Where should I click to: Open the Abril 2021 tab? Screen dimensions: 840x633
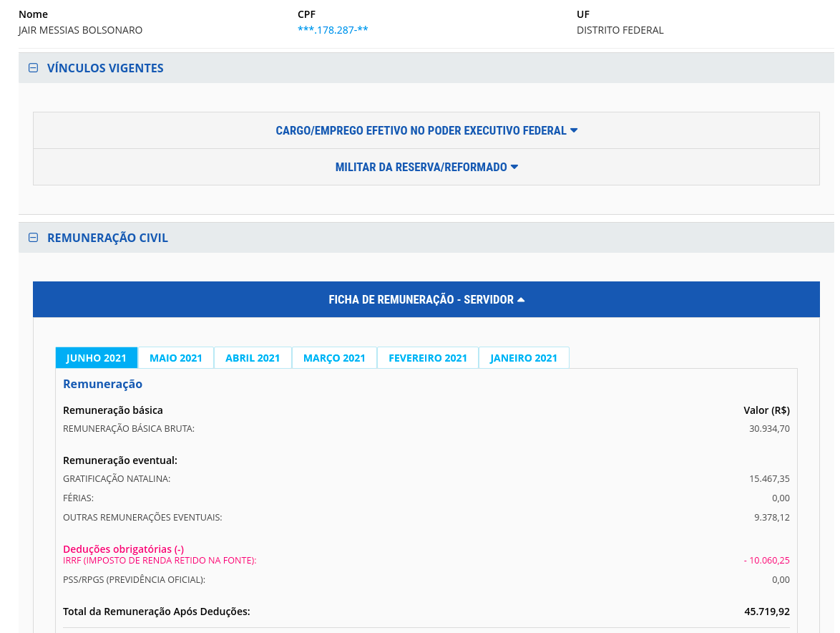[253, 358]
